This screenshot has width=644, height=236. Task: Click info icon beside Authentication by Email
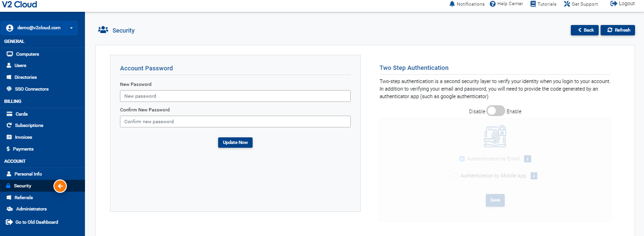[x=528, y=159]
